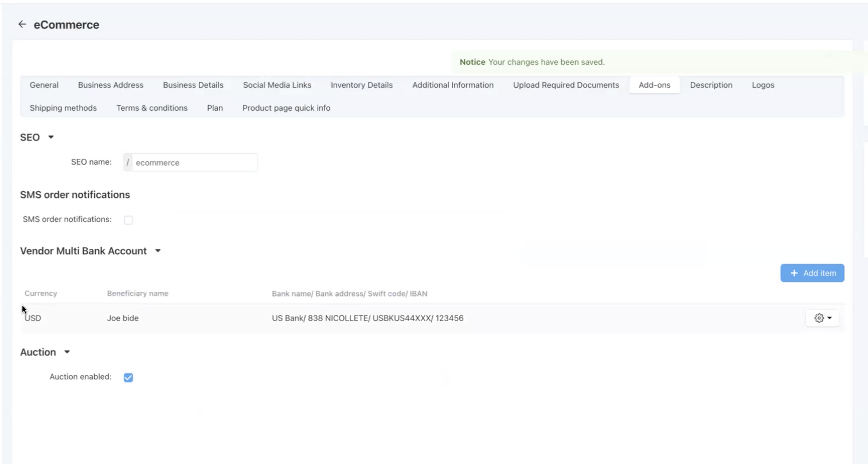Open the Logos tab

pos(763,85)
